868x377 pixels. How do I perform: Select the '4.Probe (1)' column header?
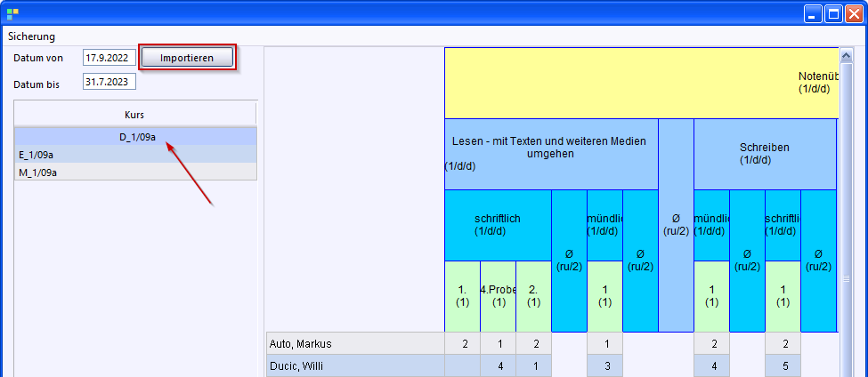tap(499, 296)
